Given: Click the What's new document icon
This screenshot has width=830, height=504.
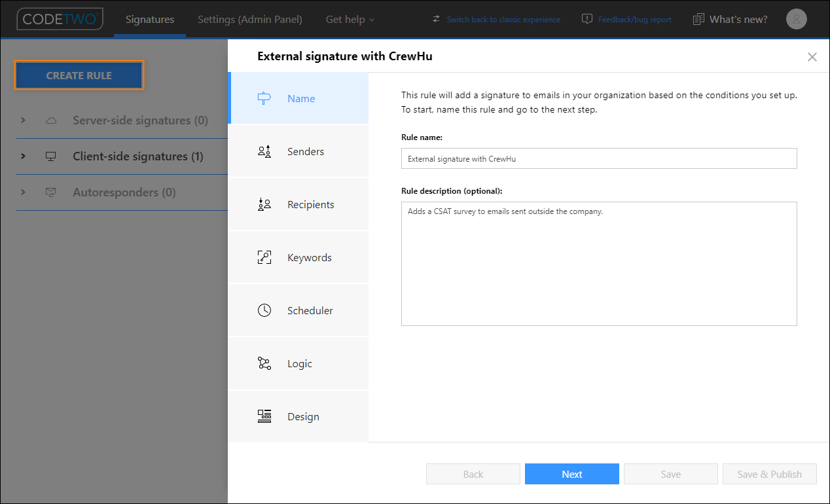Looking at the screenshot, I should [x=698, y=19].
